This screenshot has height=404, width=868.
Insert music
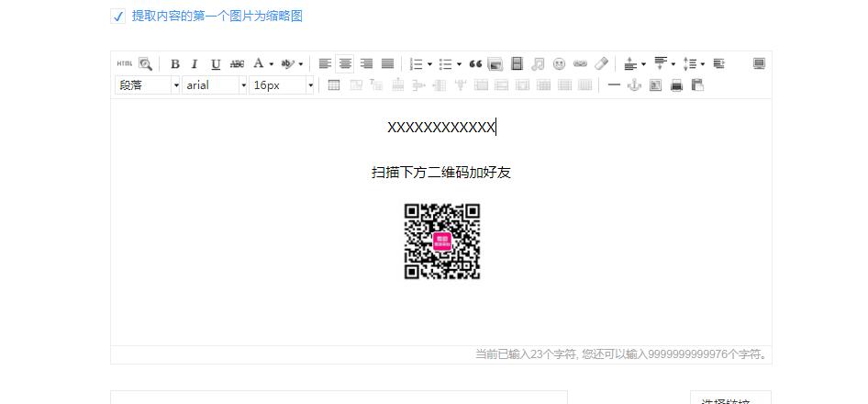[538, 64]
